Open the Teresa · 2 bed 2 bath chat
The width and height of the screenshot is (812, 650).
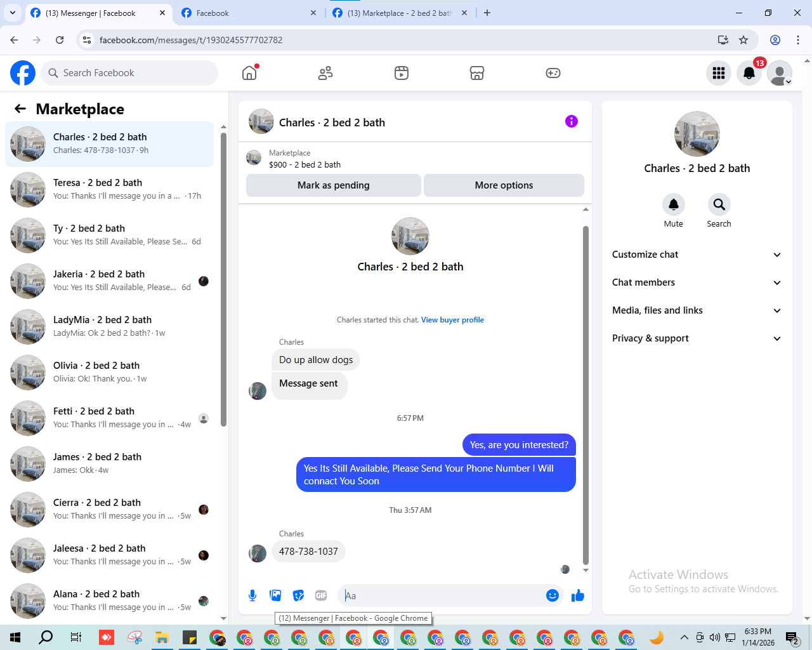click(109, 190)
